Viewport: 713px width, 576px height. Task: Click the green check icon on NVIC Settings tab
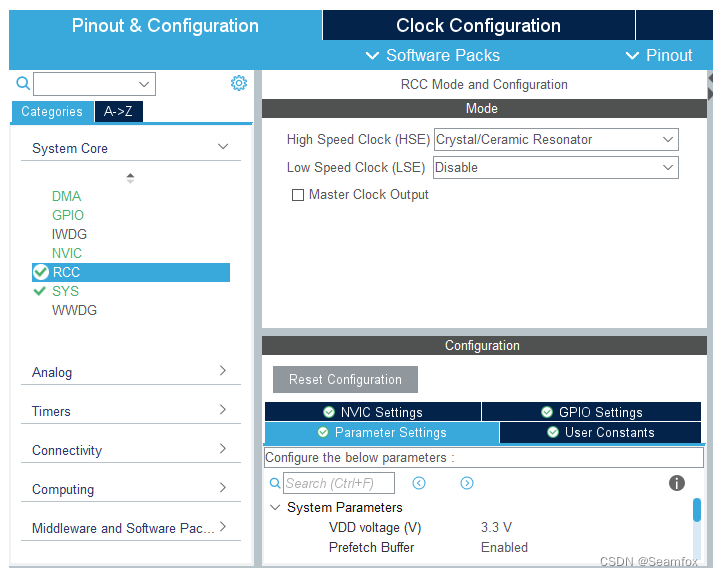click(328, 412)
